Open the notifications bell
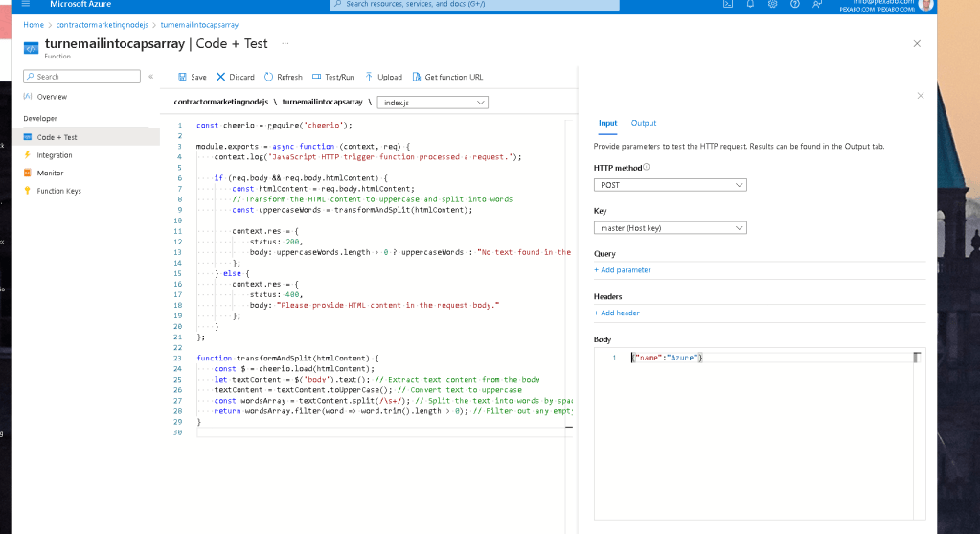Viewport: 980px width, 534px height. coord(750,4)
